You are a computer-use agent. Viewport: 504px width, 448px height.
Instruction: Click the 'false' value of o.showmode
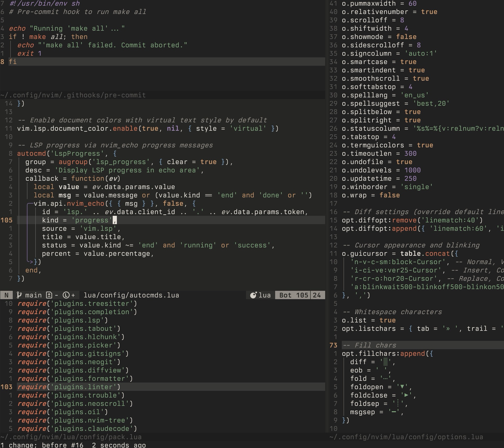pyautogui.click(x=406, y=37)
